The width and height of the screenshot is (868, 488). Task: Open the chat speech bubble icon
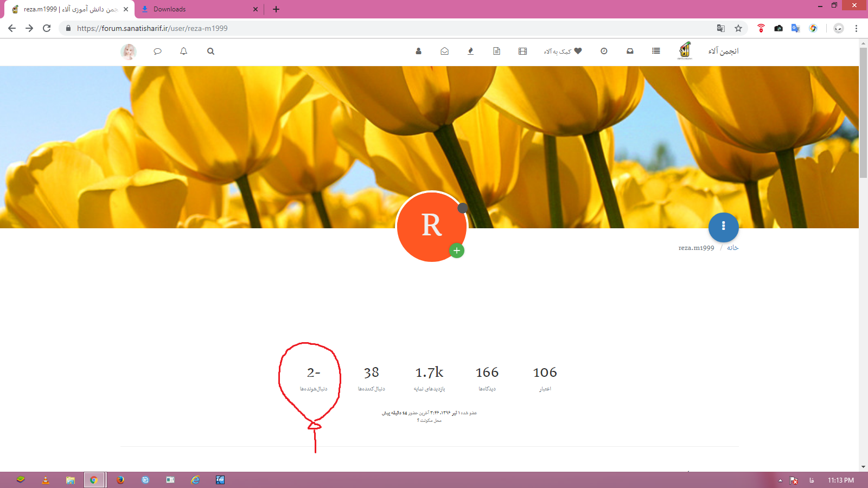[x=157, y=51]
